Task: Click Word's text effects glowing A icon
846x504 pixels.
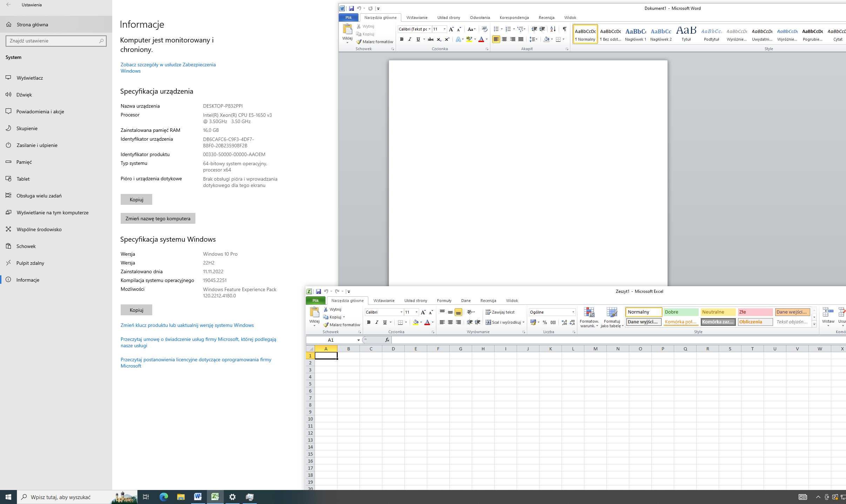Action: 458,39
